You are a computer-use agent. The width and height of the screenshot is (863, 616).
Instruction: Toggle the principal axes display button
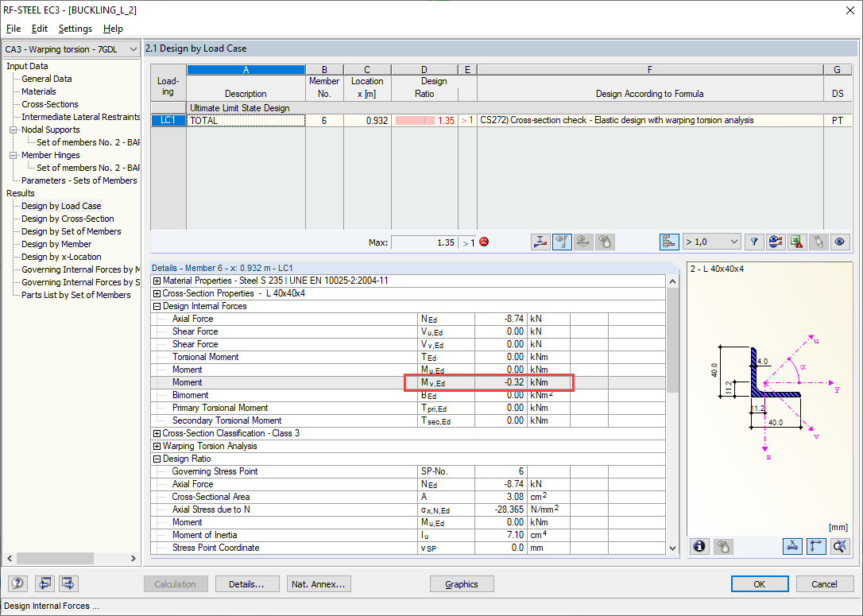click(x=816, y=546)
